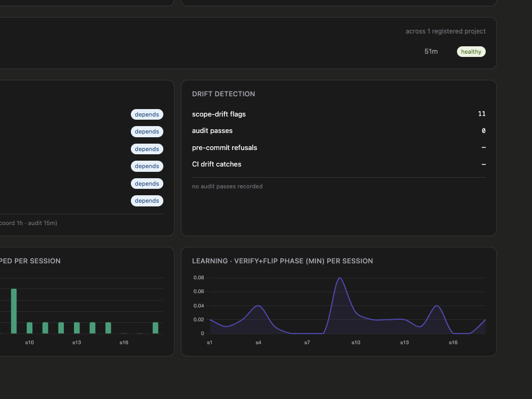
Task: Click the dash value for pre-commit refusals
Action: coord(484,147)
